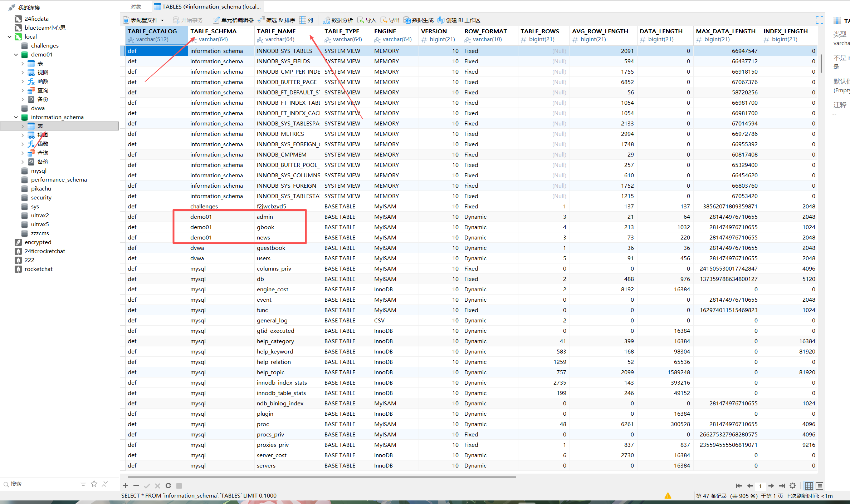Open the import (导入) wizard
Screen dimensions: 850x504
click(x=367, y=20)
